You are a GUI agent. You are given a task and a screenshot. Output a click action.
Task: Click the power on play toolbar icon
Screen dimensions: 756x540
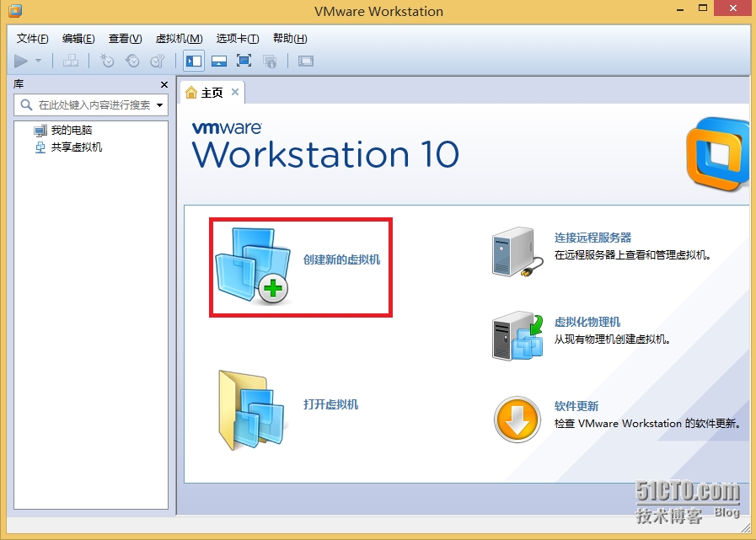(21, 61)
